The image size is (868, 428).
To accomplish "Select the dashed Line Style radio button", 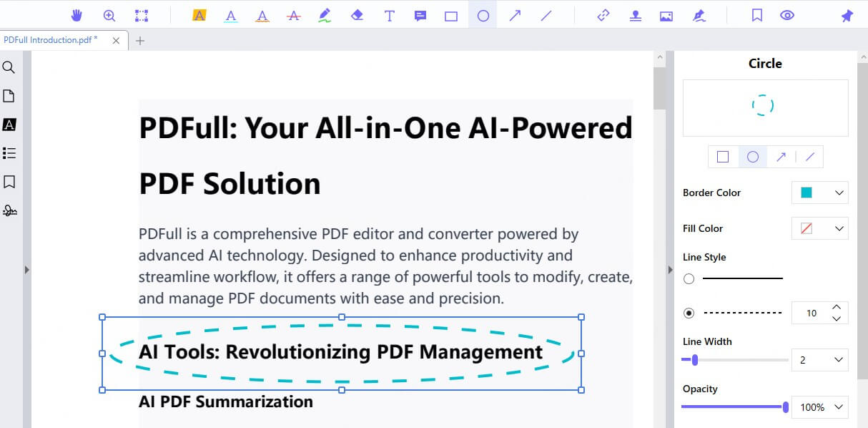I will tap(689, 313).
